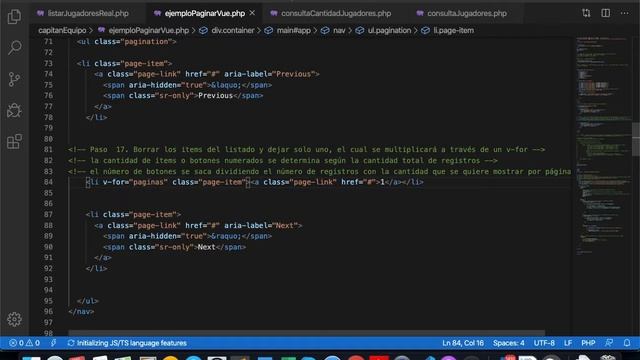The image size is (640, 360).
Task: Click the &raquo; span on line 89
Action: (187, 236)
